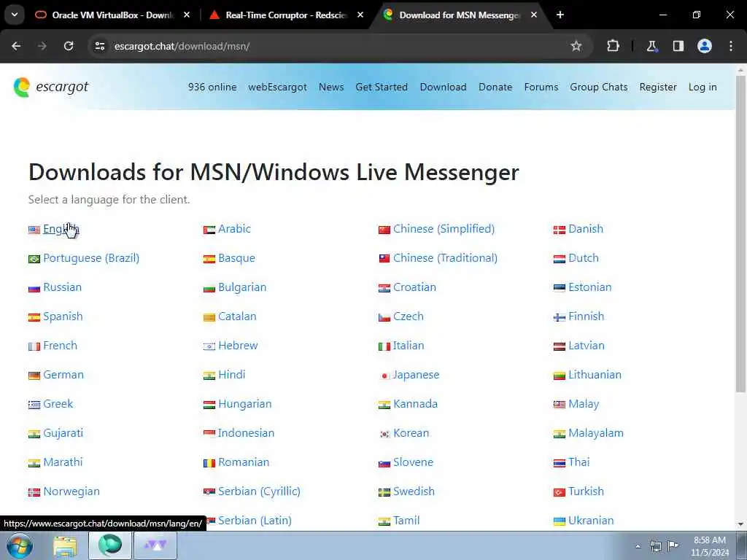Open News in the navigation bar

coord(331,87)
